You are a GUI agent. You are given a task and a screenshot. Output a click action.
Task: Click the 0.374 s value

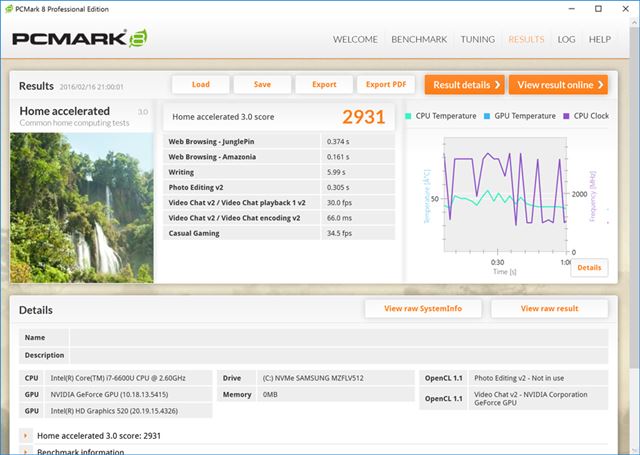click(x=338, y=142)
